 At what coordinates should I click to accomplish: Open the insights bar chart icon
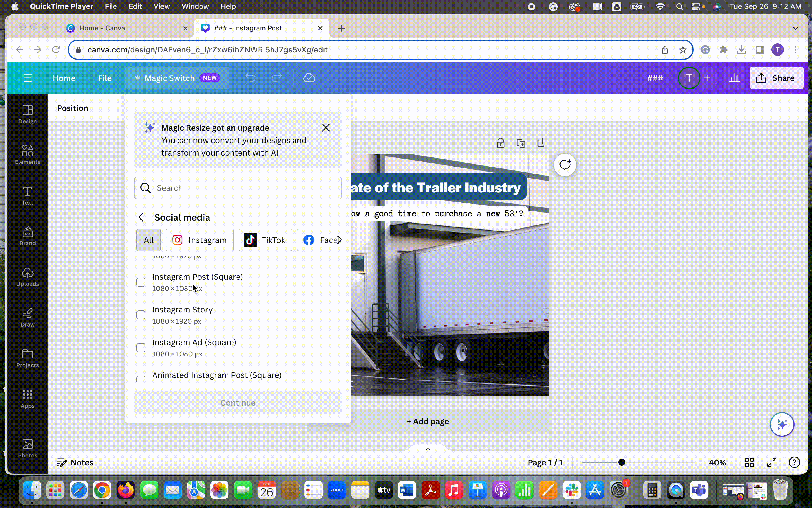coord(735,78)
